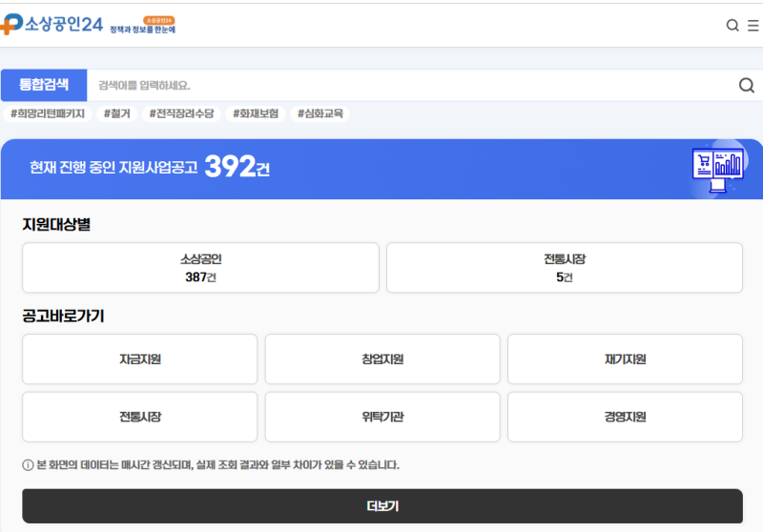763x532 pixels.
Task: Open the 전통시장 5건 card
Action: point(565,268)
